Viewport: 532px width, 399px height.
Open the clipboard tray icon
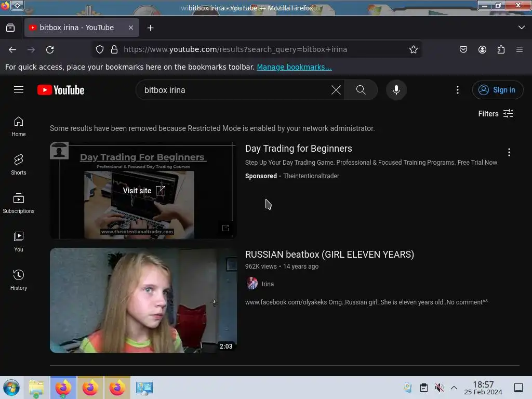424,388
